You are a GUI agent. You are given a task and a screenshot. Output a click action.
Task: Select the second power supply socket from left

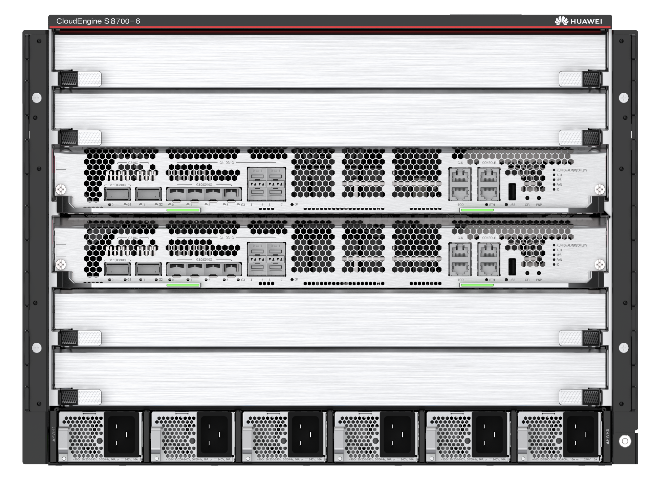pyautogui.click(x=212, y=436)
